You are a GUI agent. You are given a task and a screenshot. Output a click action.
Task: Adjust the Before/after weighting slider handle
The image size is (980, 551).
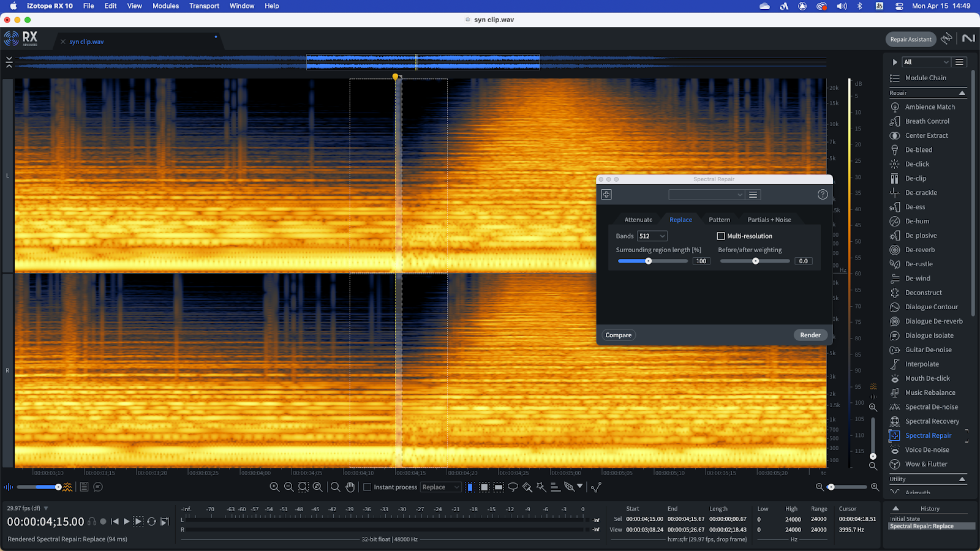point(756,261)
